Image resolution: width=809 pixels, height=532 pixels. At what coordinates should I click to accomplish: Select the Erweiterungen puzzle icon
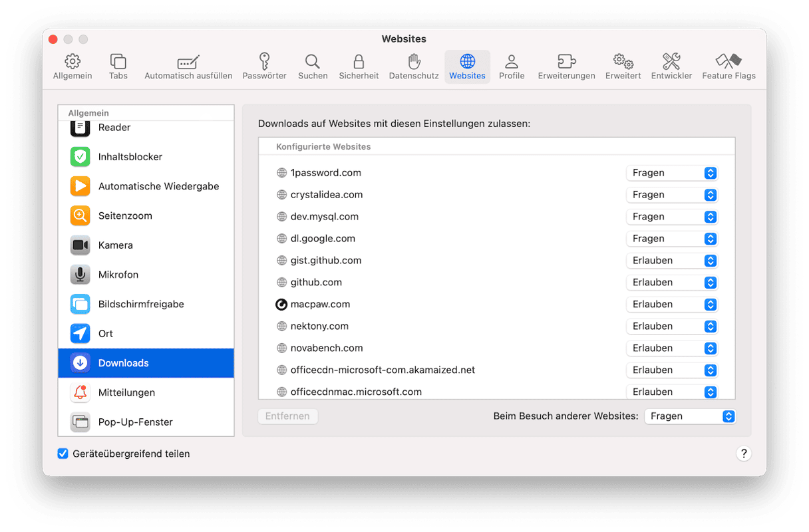pos(566,62)
